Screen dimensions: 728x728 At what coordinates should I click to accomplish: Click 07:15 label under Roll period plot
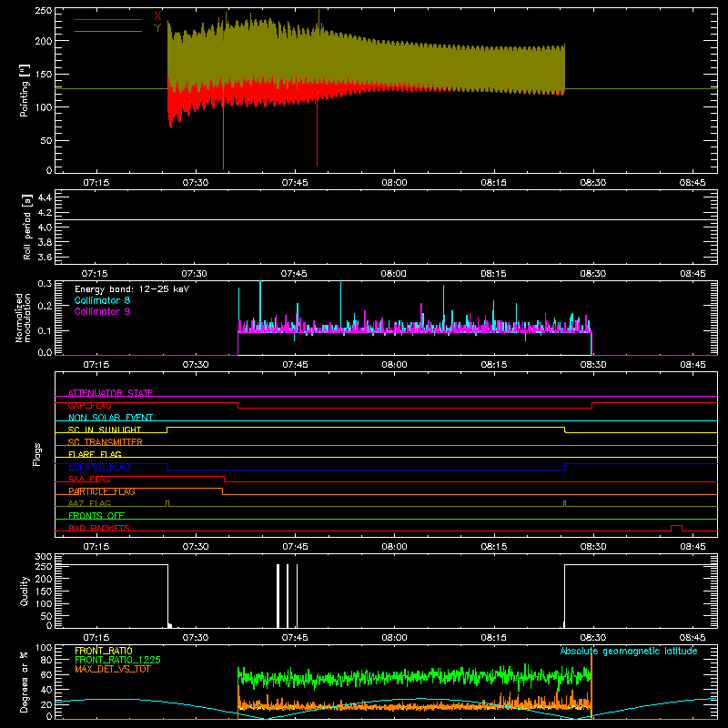pos(95,274)
